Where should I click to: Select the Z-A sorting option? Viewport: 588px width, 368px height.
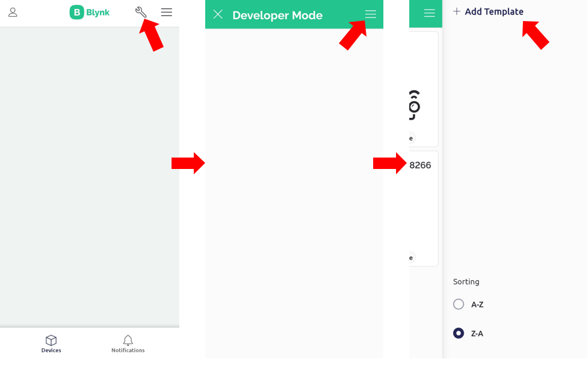[459, 333]
